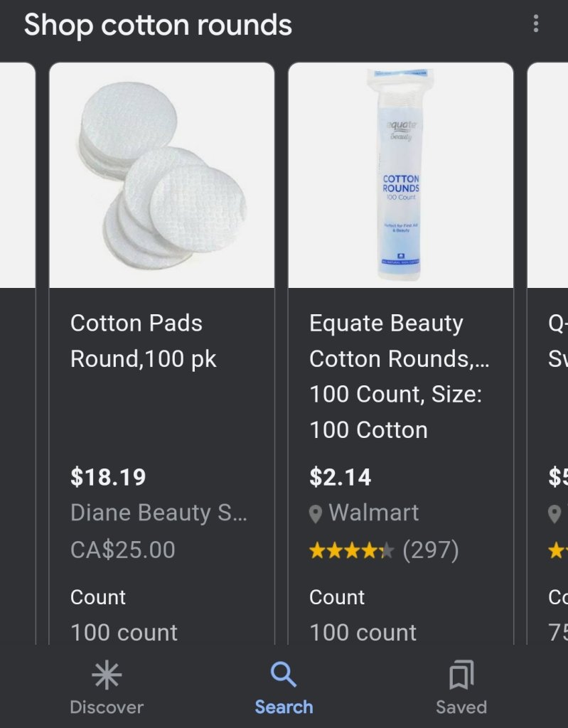The height and width of the screenshot is (728, 568).
Task: Tap the Shop cotton rounds heading
Action: tap(158, 26)
